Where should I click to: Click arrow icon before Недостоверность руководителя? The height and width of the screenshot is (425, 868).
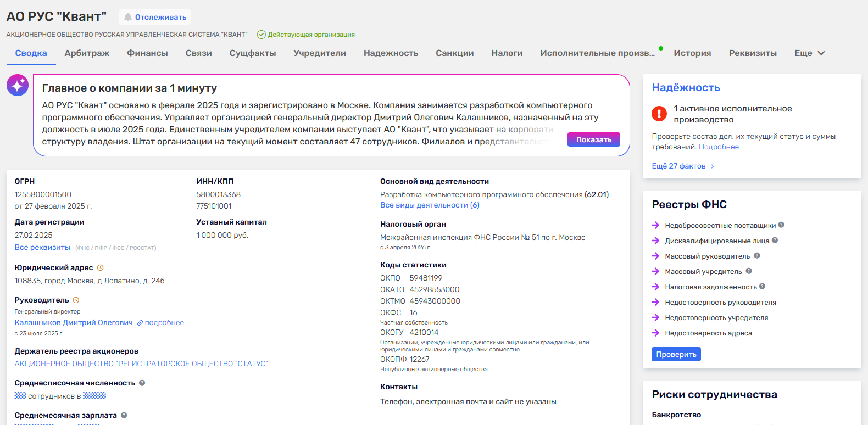(655, 302)
